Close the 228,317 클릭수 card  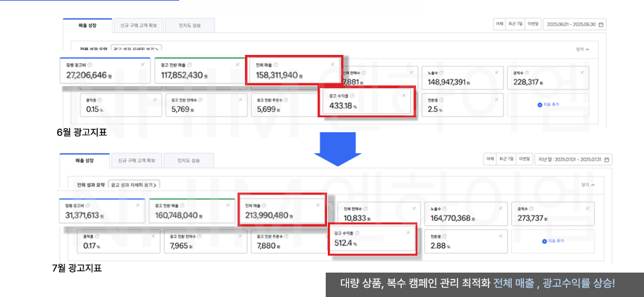pos(582,72)
